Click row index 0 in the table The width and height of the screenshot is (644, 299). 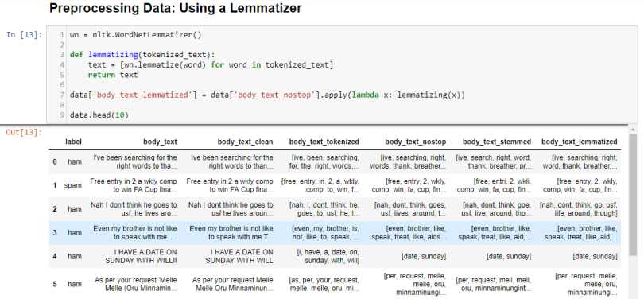[x=55, y=161]
